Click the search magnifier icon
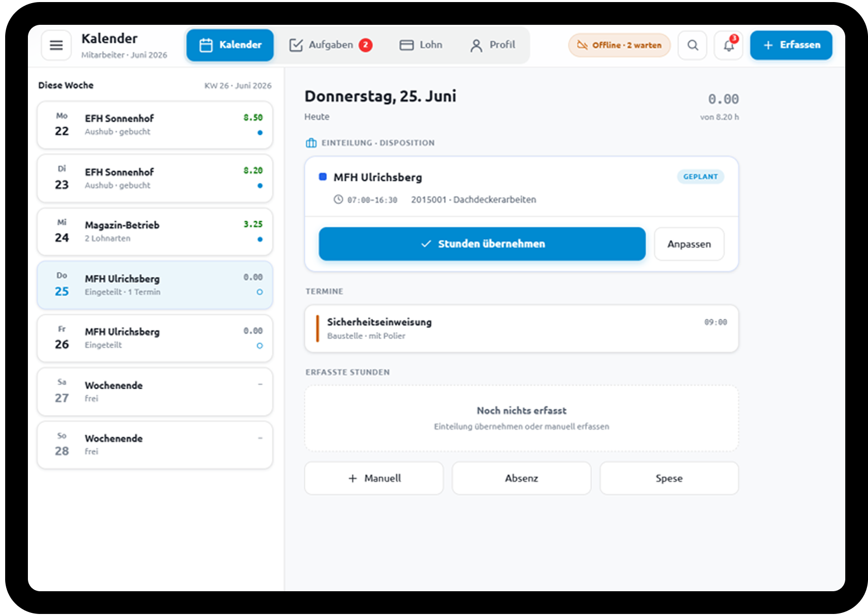 [x=692, y=45]
